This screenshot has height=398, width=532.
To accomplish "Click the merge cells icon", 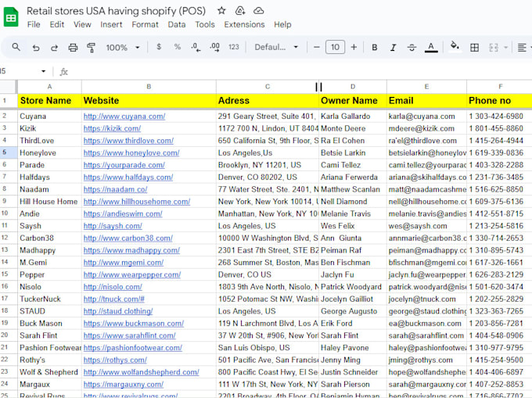I will coord(494,48).
